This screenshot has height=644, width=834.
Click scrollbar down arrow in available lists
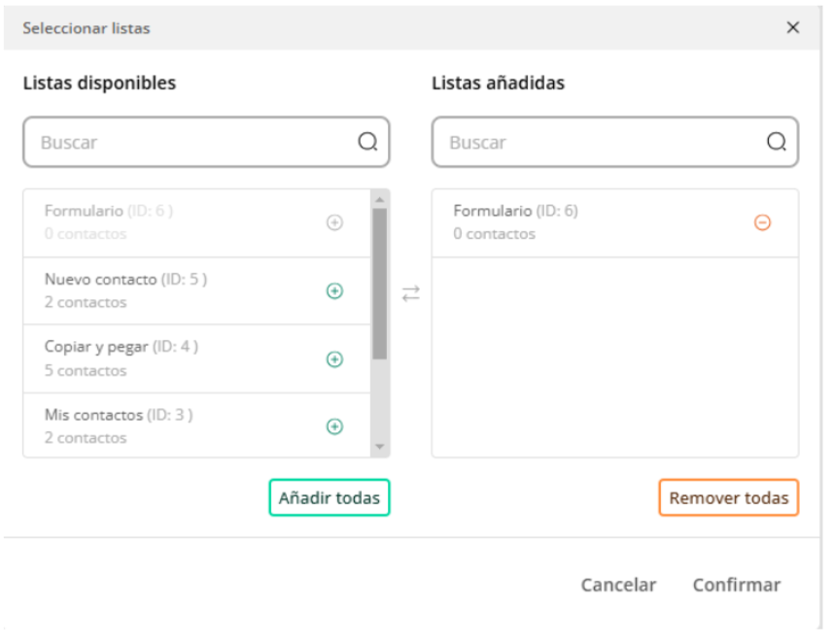(x=380, y=447)
